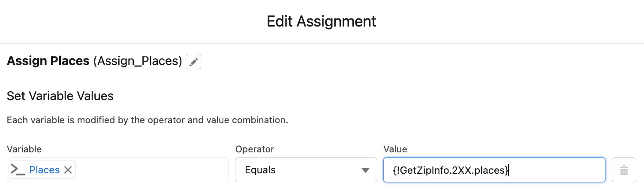The height and width of the screenshot is (190, 644).
Task: Click the pencil edit icon beside Assign_Places
Action: tap(193, 62)
